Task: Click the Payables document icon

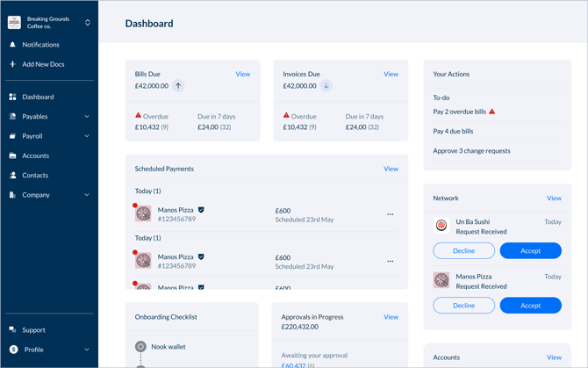Action: [x=13, y=116]
